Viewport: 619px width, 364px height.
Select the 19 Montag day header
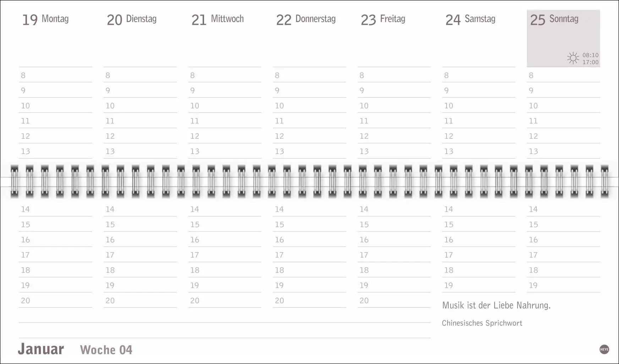45,19
